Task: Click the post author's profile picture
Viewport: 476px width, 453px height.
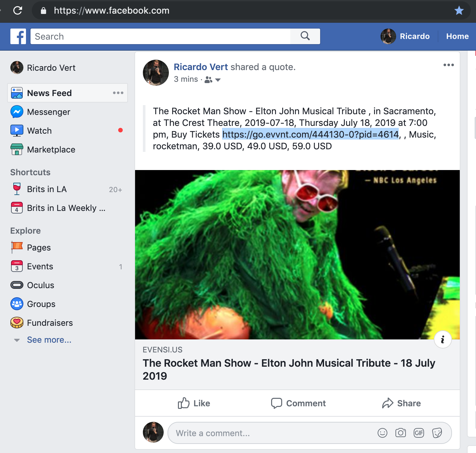Action: [x=156, y=73]
